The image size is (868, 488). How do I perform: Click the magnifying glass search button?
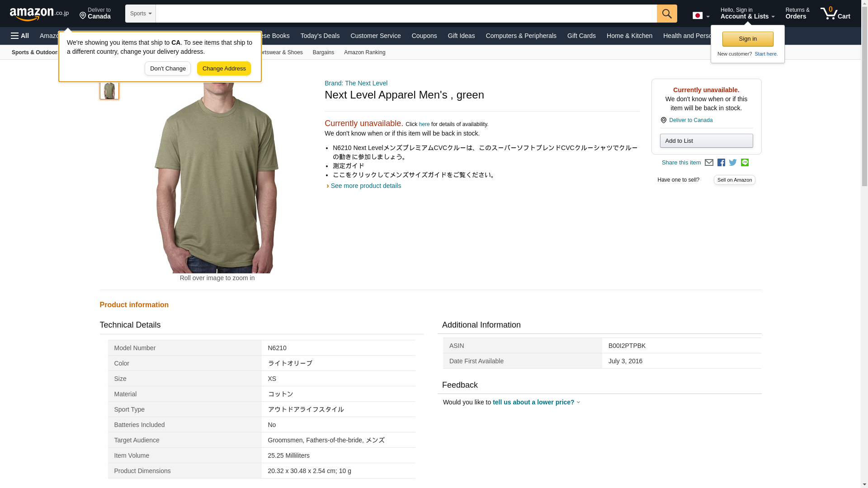tap(667, 14)
